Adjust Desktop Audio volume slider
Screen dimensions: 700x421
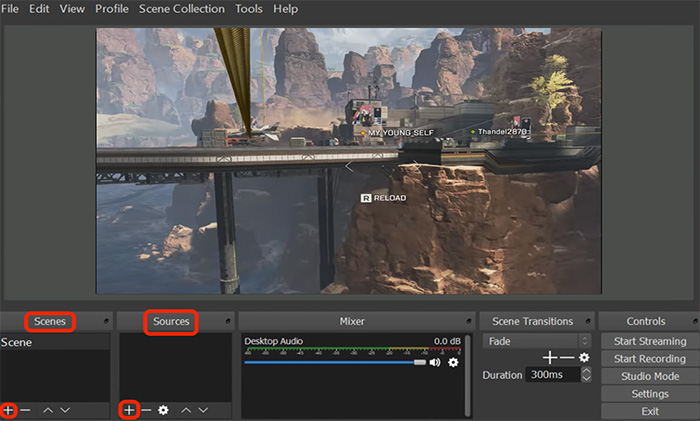[335, 362]
